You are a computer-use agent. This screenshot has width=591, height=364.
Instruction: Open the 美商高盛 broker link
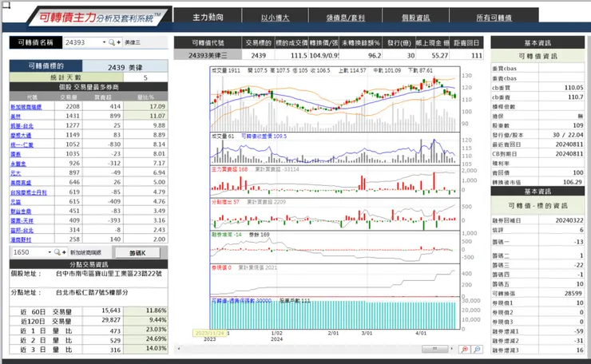21,183
